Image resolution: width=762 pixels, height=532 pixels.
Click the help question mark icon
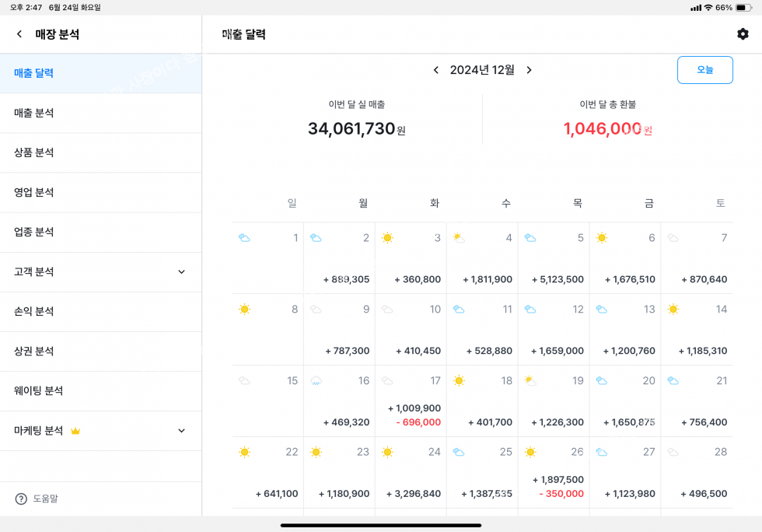21,499
